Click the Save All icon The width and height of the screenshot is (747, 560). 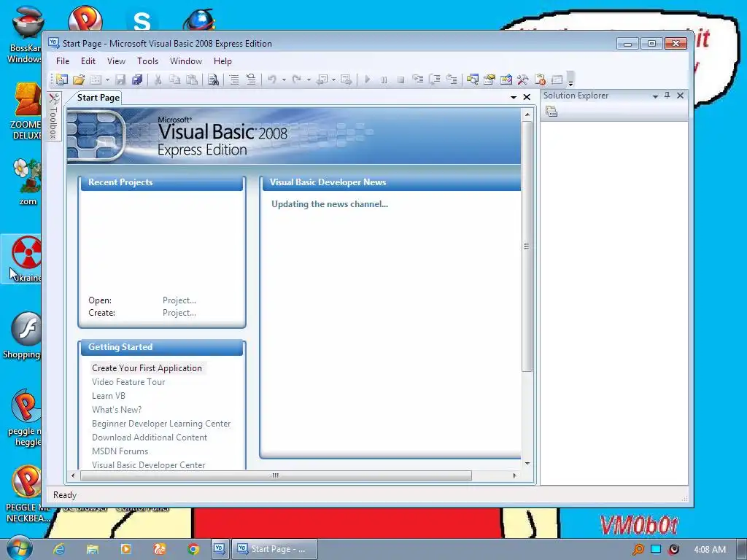[x=137, y=79]
